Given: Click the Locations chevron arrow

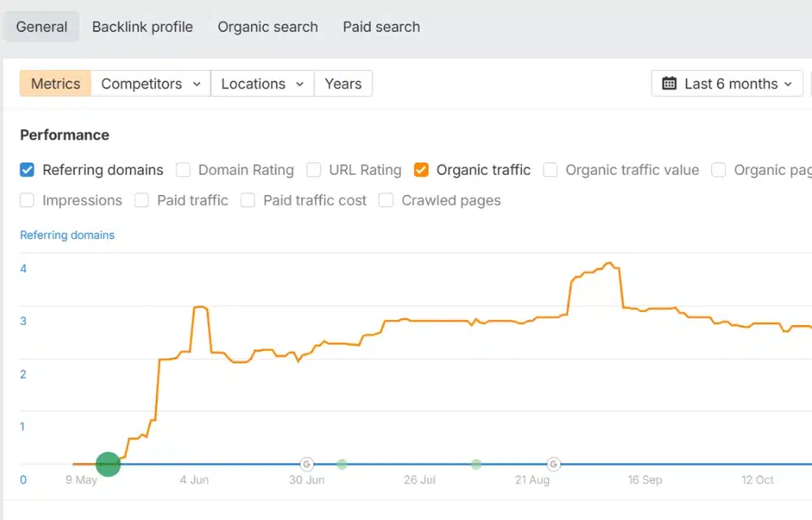Looking at the screenshot, I should point(300,84).
